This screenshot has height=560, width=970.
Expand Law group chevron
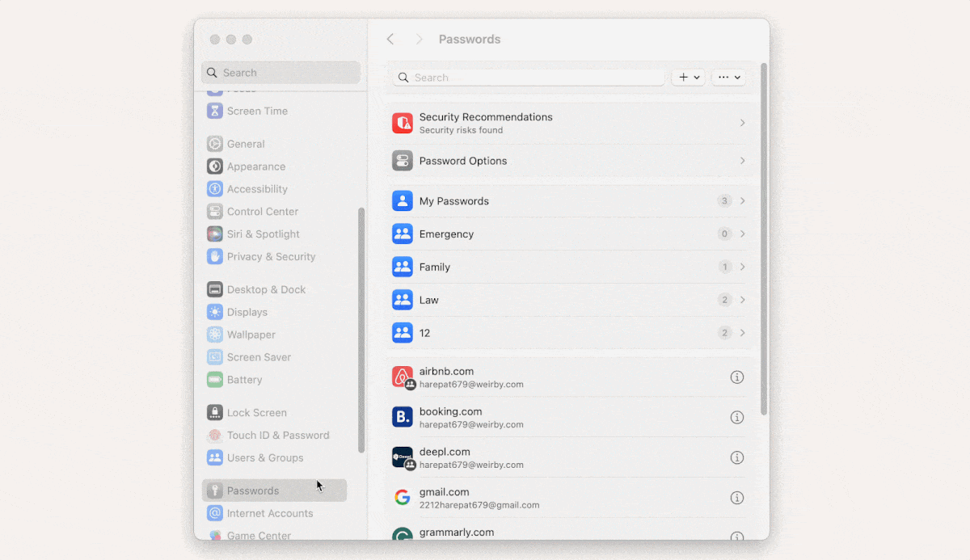pos(743,300)
